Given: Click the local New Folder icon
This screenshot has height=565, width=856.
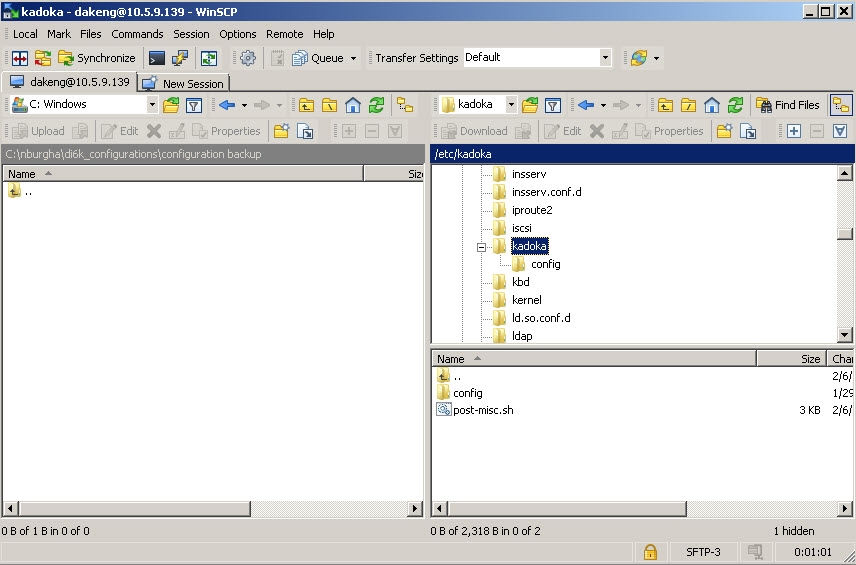Looking at the screenshot, I should 281,131.
